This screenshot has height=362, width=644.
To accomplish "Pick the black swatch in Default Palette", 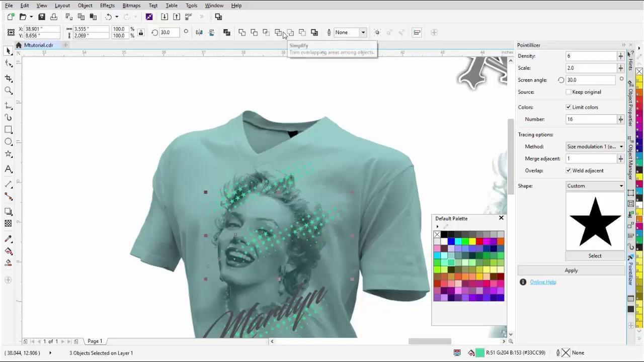I will pyautogui.click(x=444, y=235).
